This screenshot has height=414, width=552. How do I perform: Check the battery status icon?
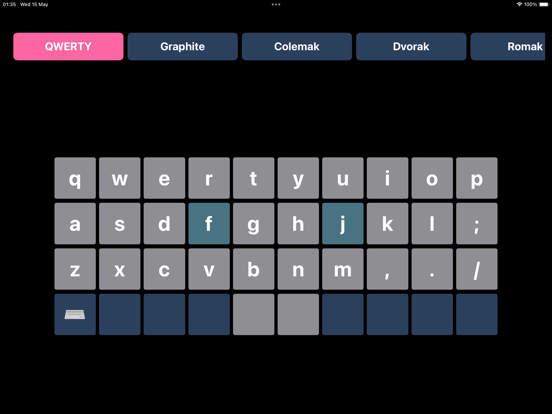(x=544, y=4)
